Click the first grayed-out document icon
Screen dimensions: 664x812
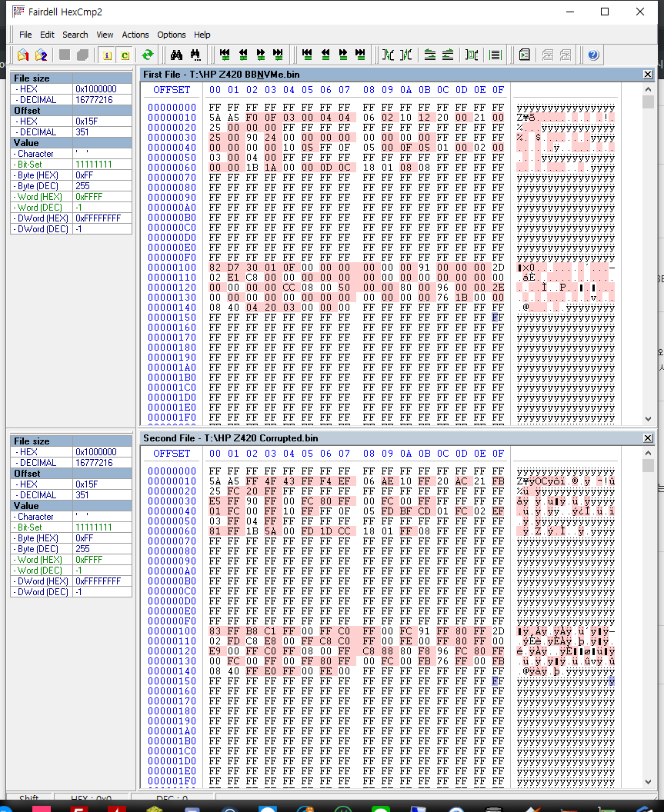[547, 55]
